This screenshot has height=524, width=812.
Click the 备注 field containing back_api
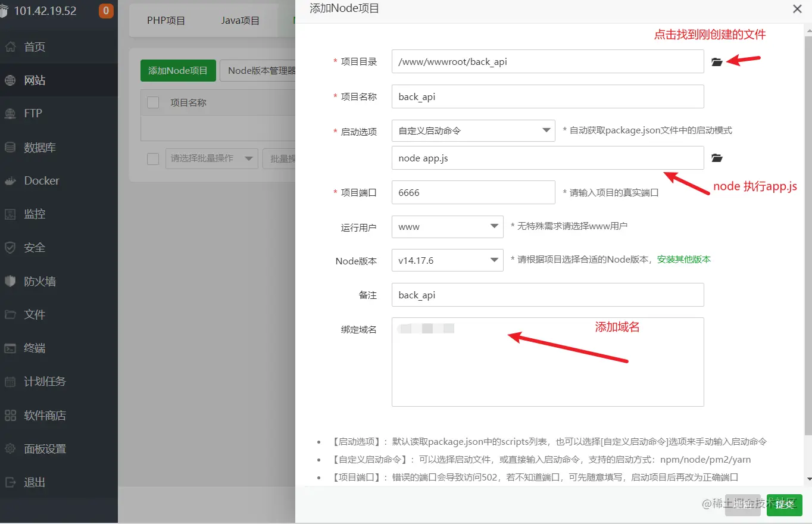tap(548, 295)
